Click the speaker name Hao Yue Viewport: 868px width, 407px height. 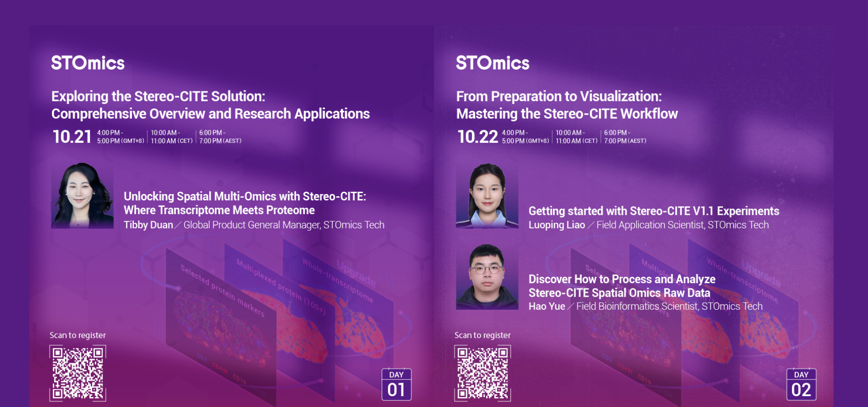click(x=547, y=307)
